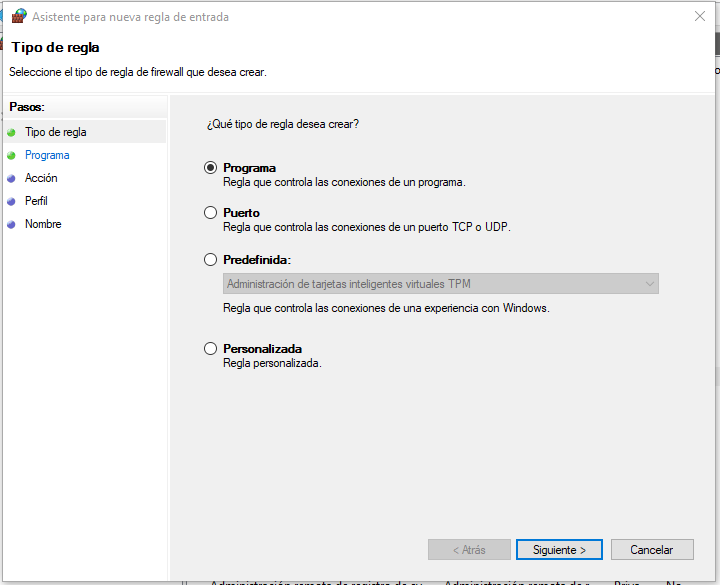Click the Cancelar button
The height and width of the screenshot is (585, 720).
651,550
